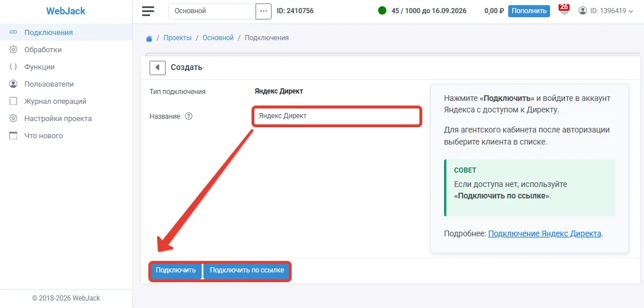
Task: Open the Основной project selector
Action: click(212, 11)
